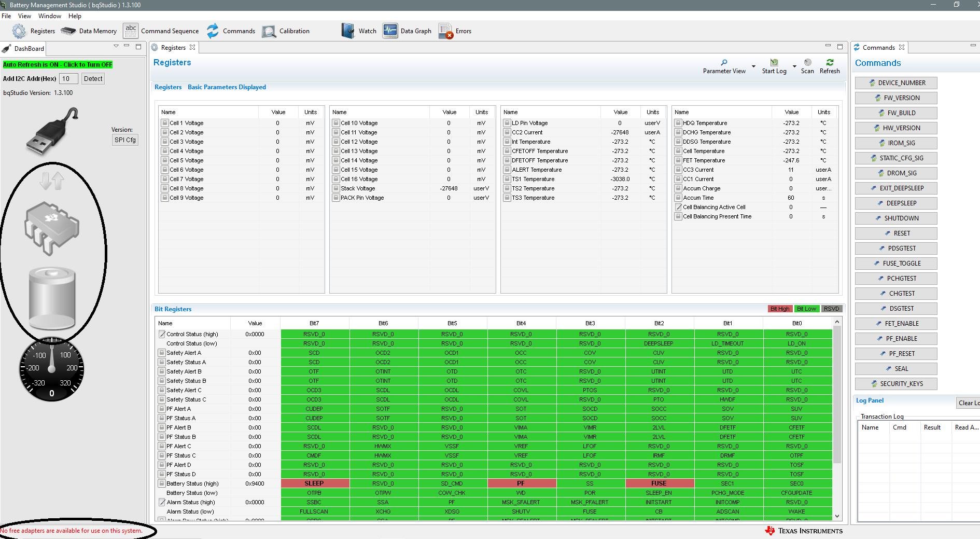Click the Bit Low green legend swatch
This screenshot has width=980, height=539.
pos(806,309)
